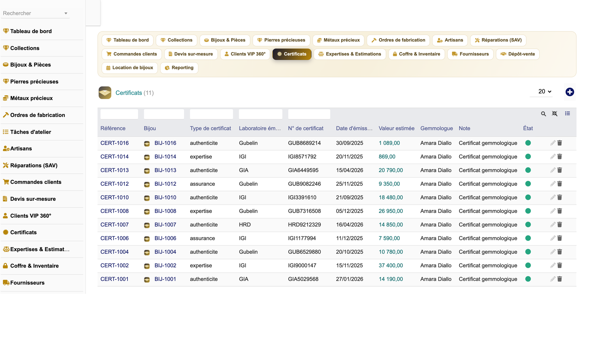Switch to the Devis sur-mesure top tab
Viewport: 589px width, 364px height.
point(191,54)
